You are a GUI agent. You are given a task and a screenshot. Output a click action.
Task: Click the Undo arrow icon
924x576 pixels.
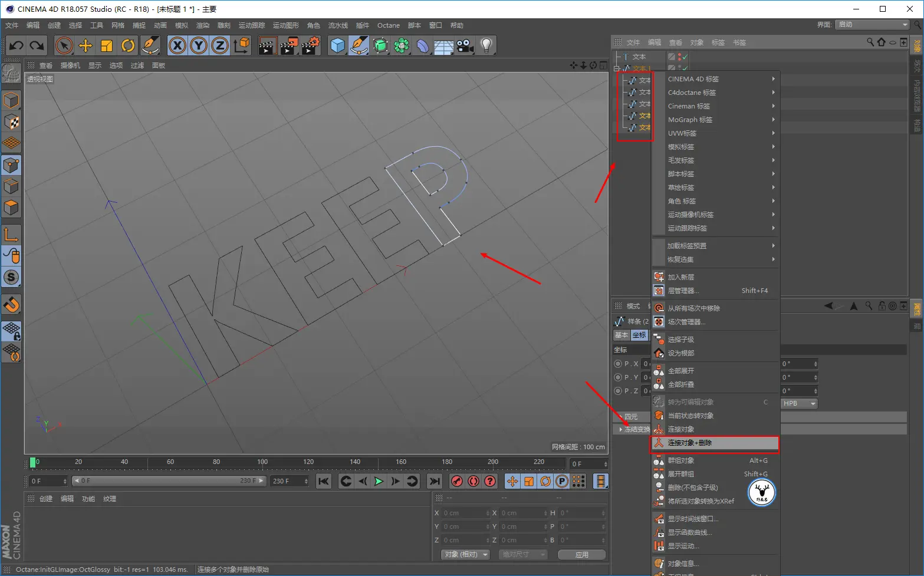click(17, 45)
